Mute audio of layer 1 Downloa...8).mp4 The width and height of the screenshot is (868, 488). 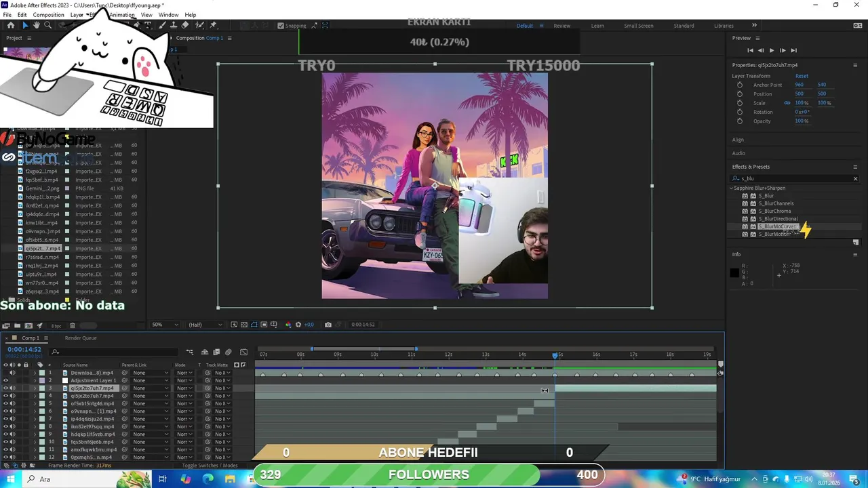(x=12, y=373)
